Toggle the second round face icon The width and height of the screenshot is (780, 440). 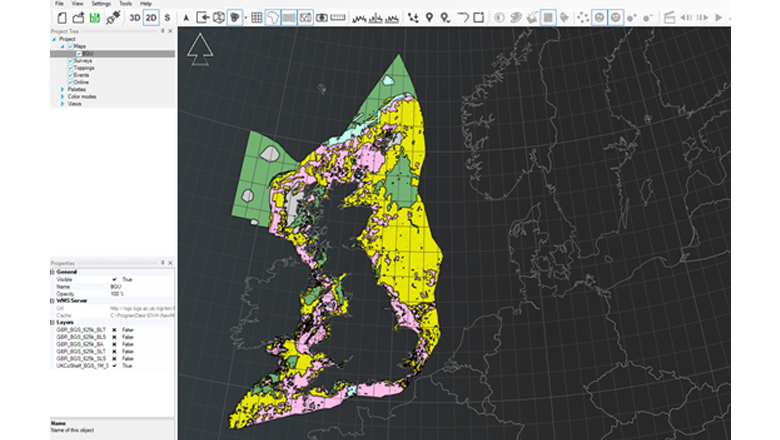point(615,18)
